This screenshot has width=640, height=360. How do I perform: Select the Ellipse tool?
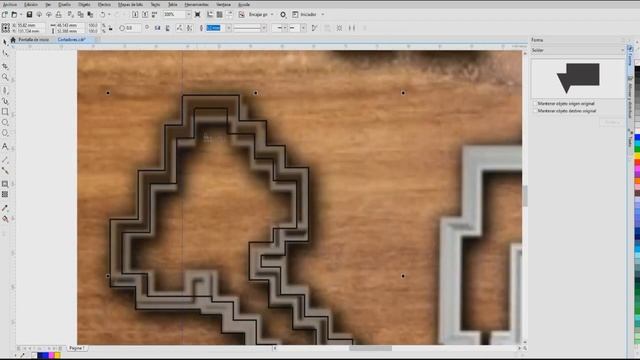tap(5, 122)
